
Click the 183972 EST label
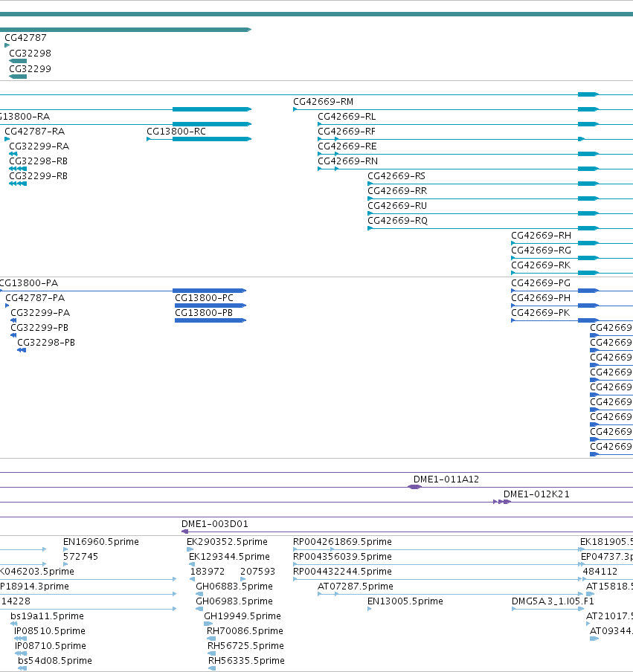[x=207, y=572]
